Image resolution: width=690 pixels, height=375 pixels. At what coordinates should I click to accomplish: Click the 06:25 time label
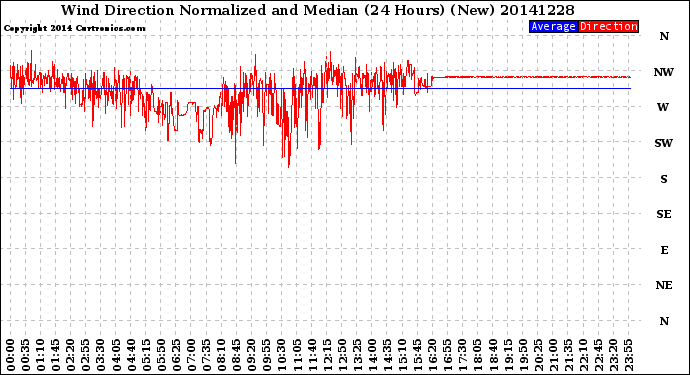click(x=176, y=355)
